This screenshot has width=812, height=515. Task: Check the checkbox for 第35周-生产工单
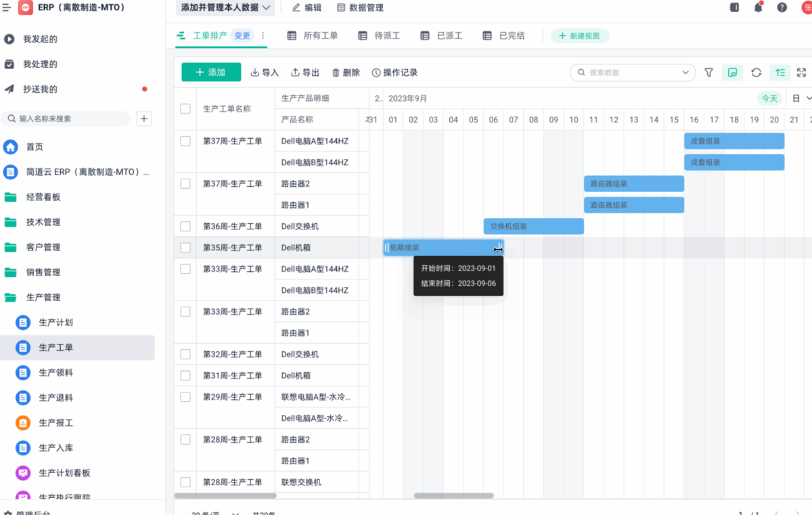point(185,247)
